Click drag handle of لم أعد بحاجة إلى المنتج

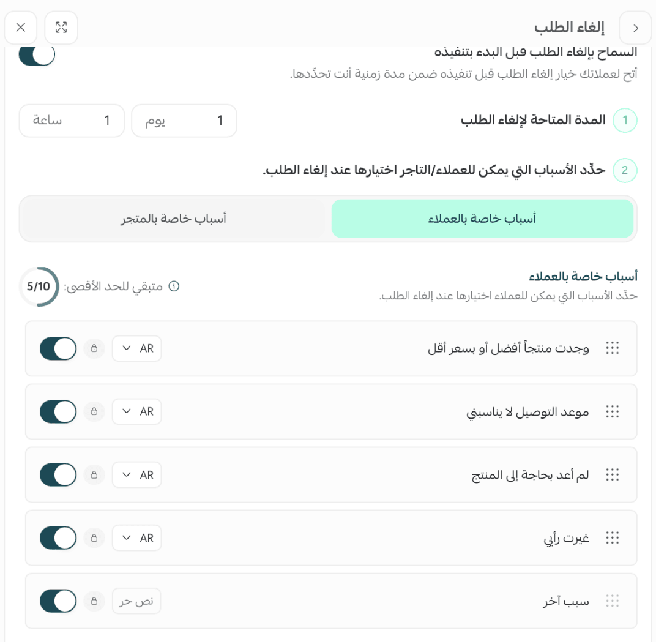tap(612, 475)
